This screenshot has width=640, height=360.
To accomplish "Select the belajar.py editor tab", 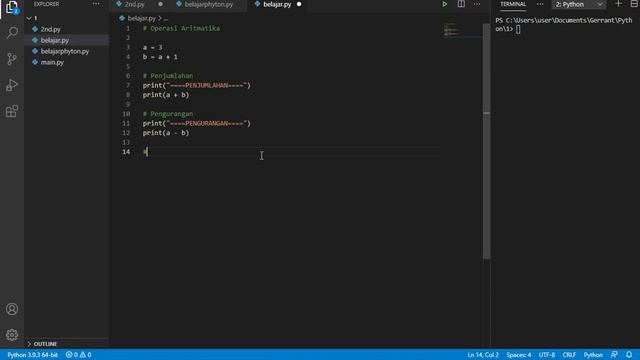I will [277, 4].
